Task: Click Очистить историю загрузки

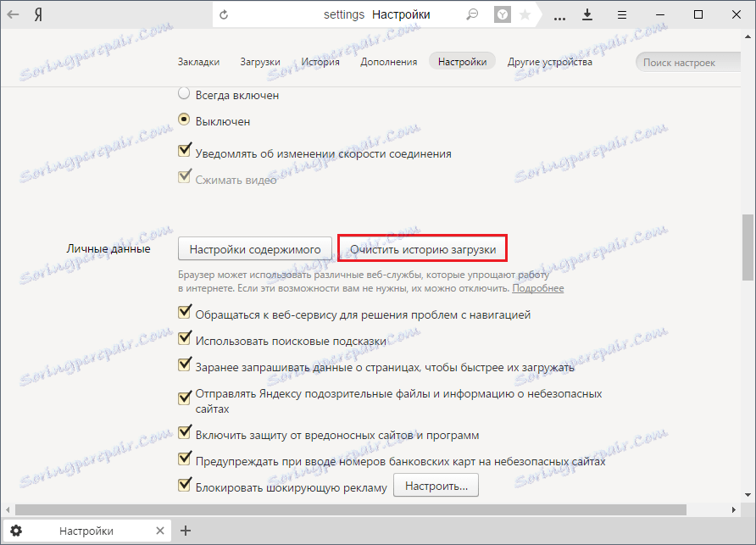Action: click(426, 247)
